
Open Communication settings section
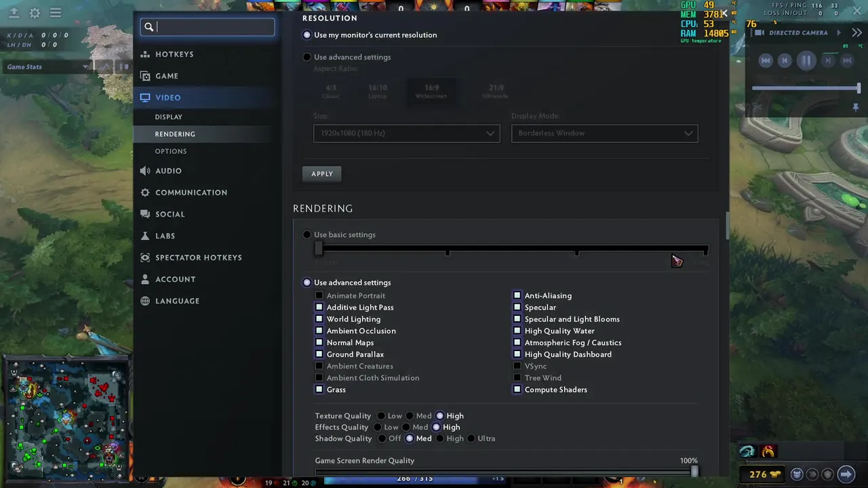(x=191, y=192)
